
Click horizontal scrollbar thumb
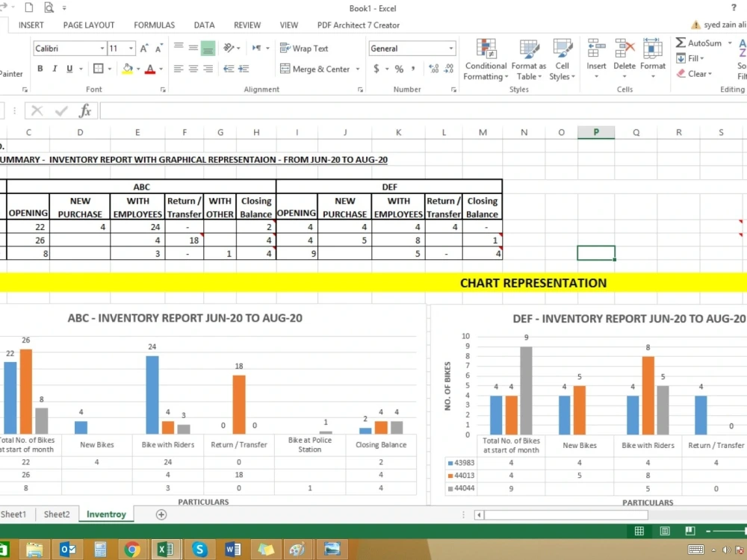pos(566,514)
